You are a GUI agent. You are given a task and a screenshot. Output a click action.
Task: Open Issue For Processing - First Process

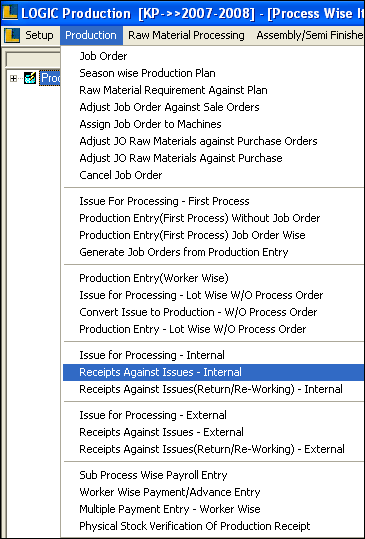click(164, 201)
